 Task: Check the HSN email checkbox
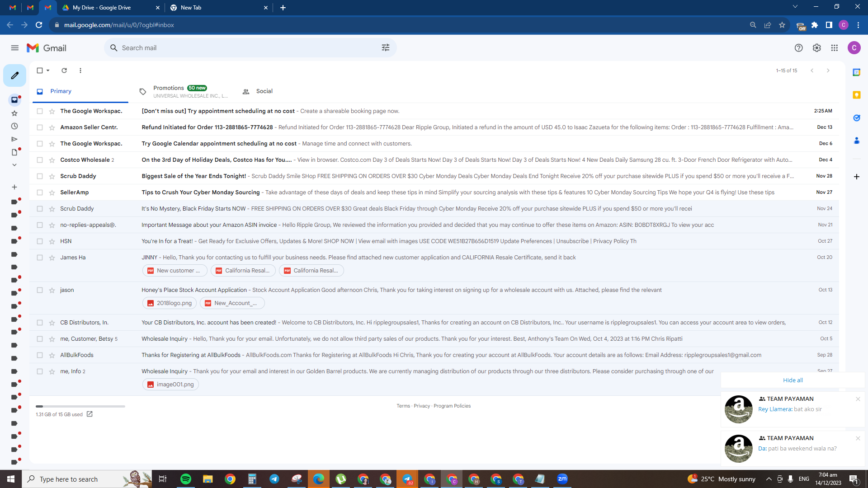tap(40, 241)
